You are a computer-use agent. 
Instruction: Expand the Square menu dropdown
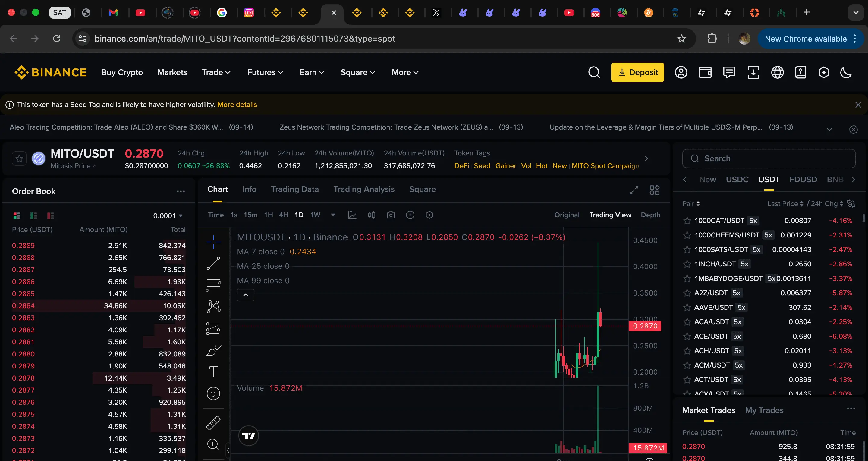click(358, 72)
